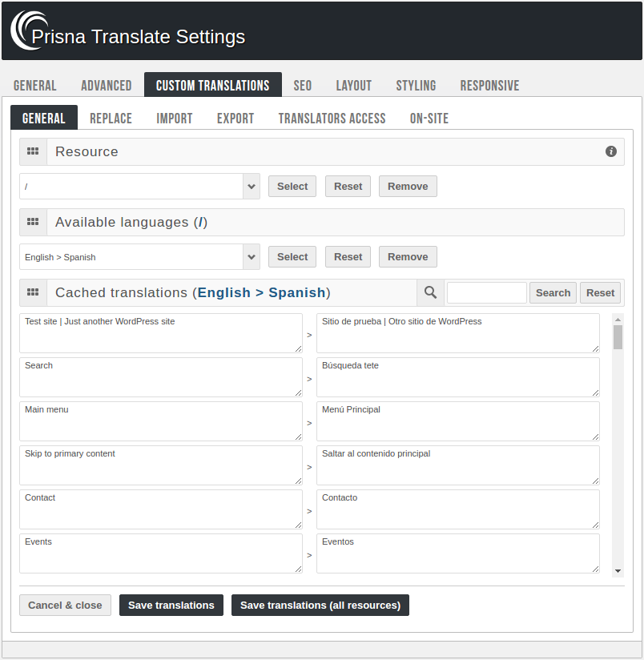
Task: Click the arrow between Contact and Contacto
Action: (x=309, y=511)
